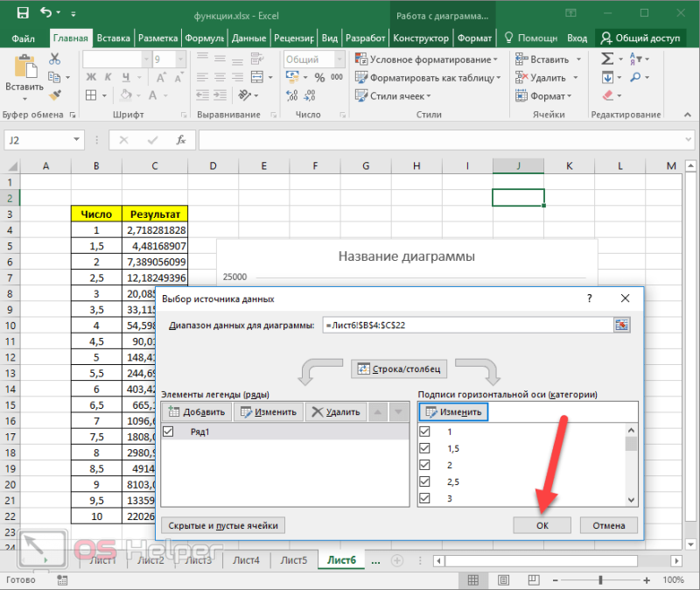Switch to the Вставка ribbon tab
This screenshot has height=590, width=700.
click(114, 39)
